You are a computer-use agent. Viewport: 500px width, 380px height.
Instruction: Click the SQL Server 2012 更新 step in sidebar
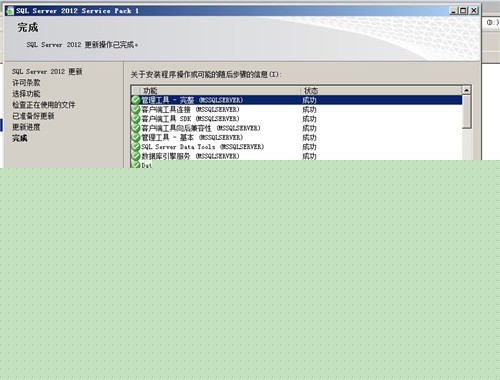pos(47,71)
